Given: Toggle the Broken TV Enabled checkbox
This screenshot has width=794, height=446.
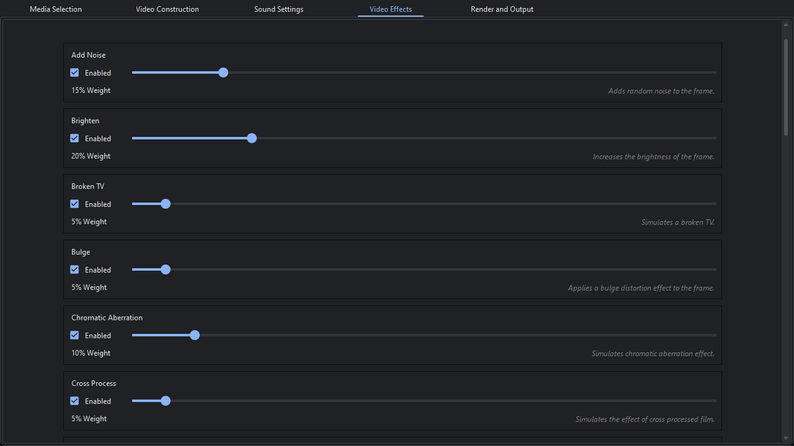Looking at the screenshot, I should (x=75, y=204).
